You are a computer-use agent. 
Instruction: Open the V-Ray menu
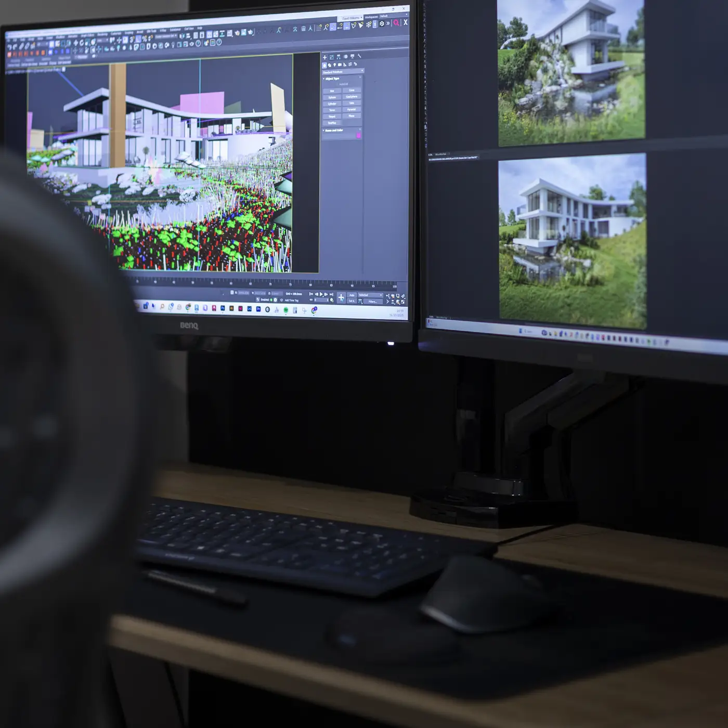[163, 30]
